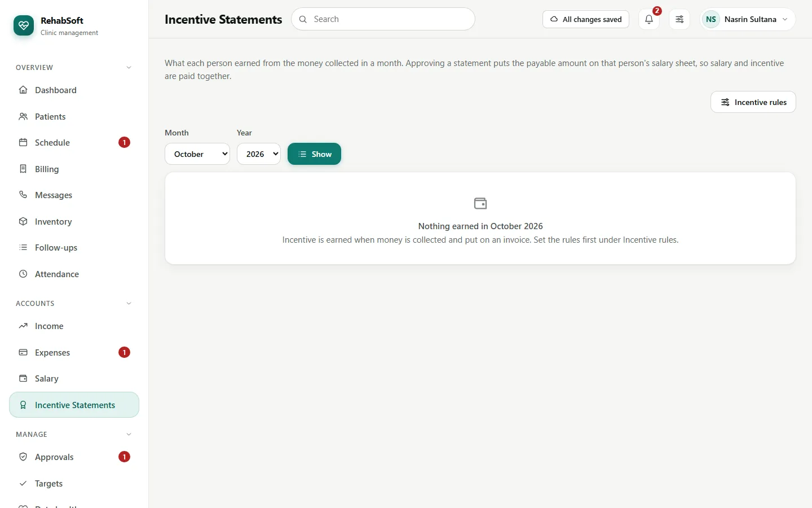This screenshot has width=812, height=508.
Task: Open the Month dropdown showing October
Action: pyautogui.click(x=197, y=154)
